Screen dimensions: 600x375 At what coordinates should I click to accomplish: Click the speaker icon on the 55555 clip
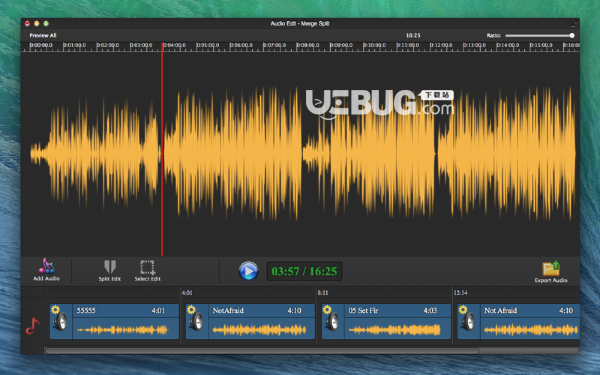(61, 322)
